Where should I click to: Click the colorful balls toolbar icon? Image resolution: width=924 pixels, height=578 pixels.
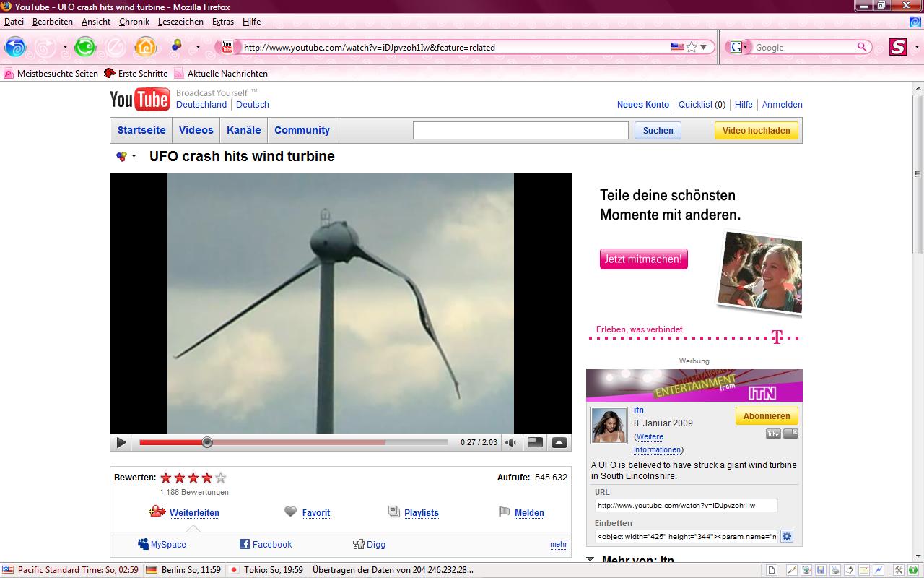pyautogui.click(x=176, y=47)
